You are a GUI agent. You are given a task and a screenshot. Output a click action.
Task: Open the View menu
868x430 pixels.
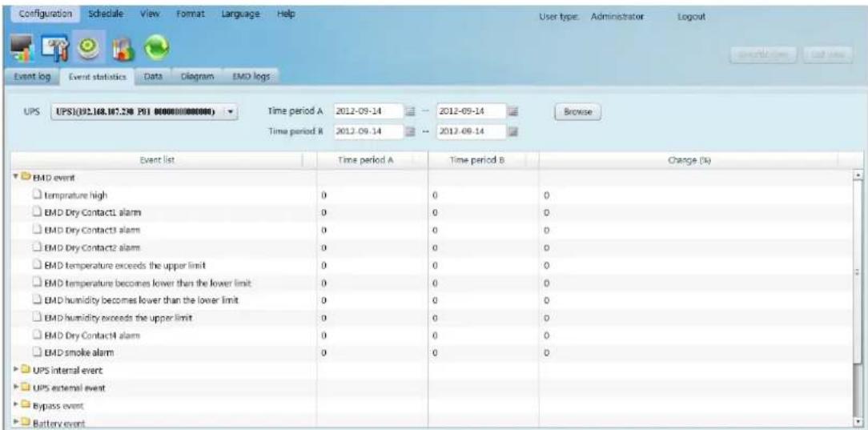coord(150,14)
